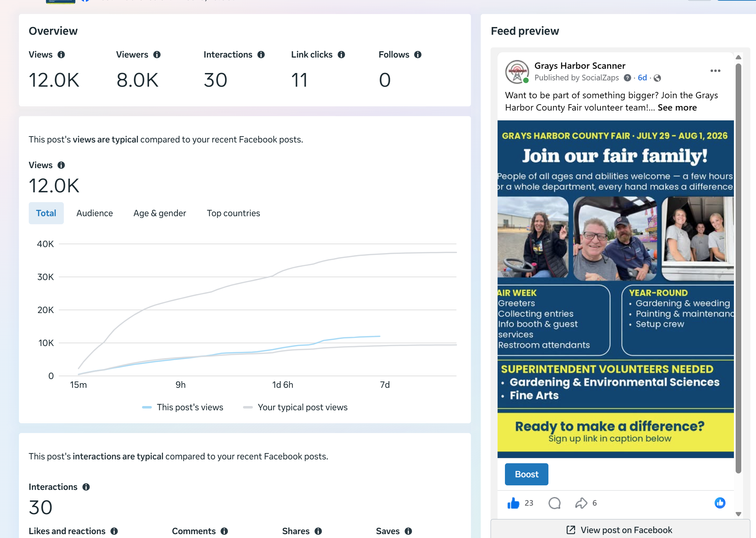This screenshot has width=756, height=538.
Task: Click the Overview heading
Action: (x=53, y=31)
